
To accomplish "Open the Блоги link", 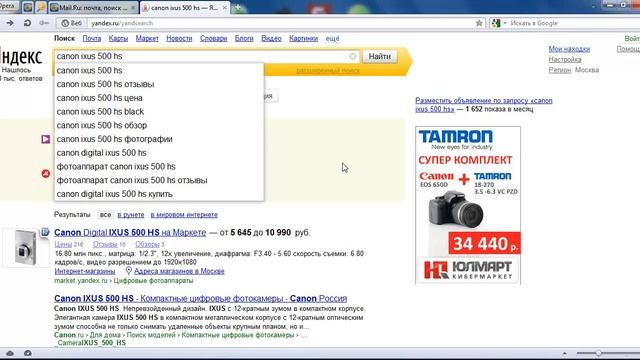I will pyautogui.click(x=244, y=38).
